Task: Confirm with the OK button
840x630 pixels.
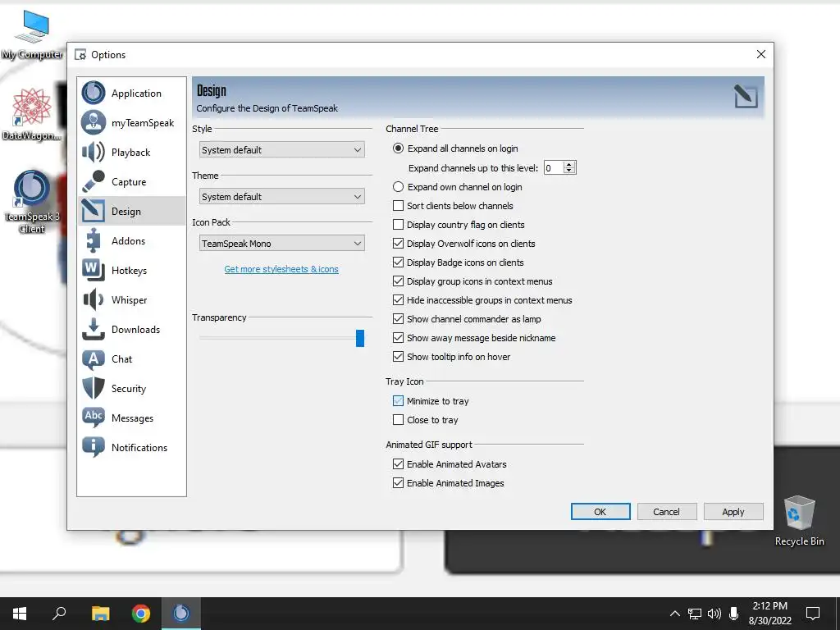Action: tap(600, 512)
